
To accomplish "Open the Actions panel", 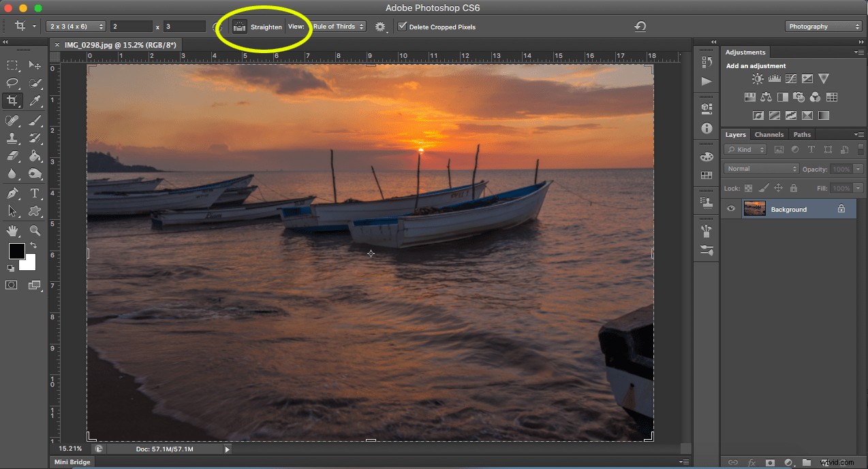I will pyautogui.click(x=707, y=81).
